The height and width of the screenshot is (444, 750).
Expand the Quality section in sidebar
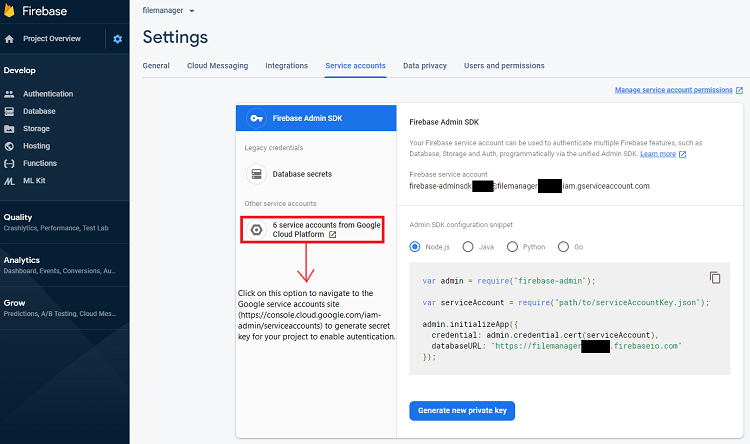(x=18, y=217)
